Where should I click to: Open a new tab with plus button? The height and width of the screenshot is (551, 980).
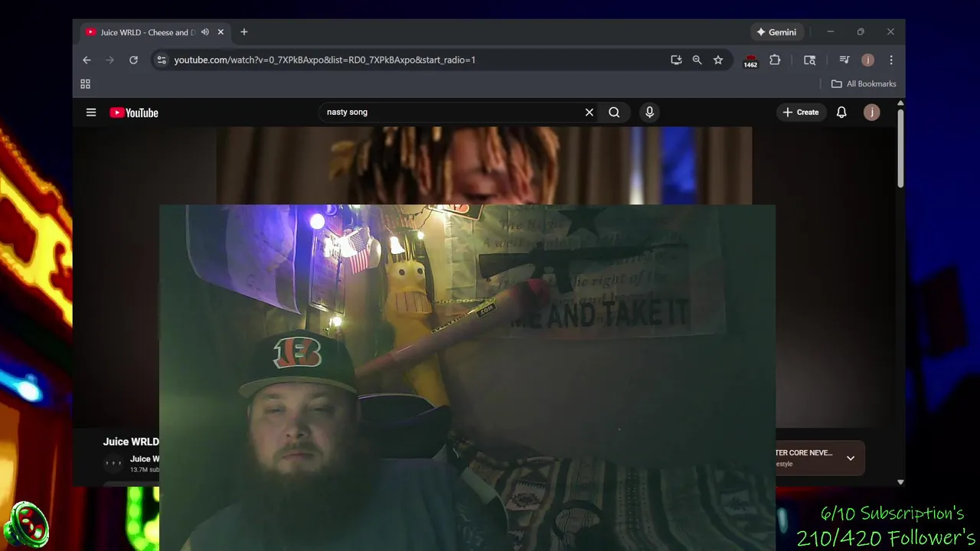click(244, 32)
